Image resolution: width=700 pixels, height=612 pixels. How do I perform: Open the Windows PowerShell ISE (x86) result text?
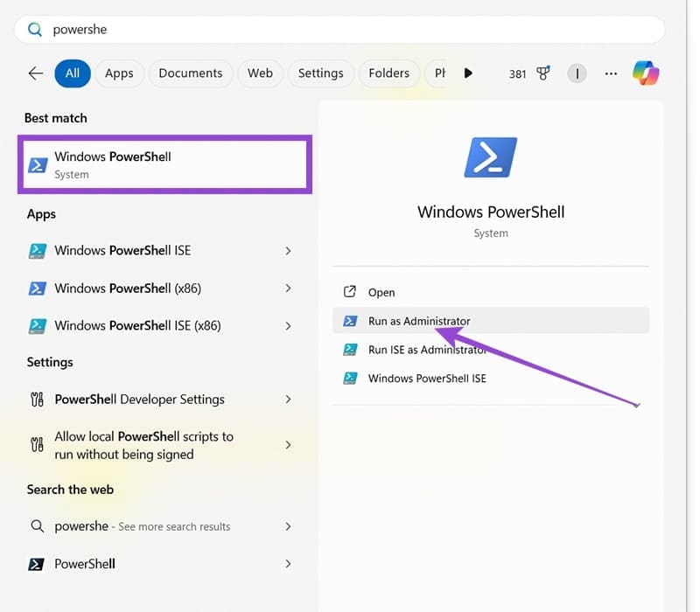tap(138, 326)
